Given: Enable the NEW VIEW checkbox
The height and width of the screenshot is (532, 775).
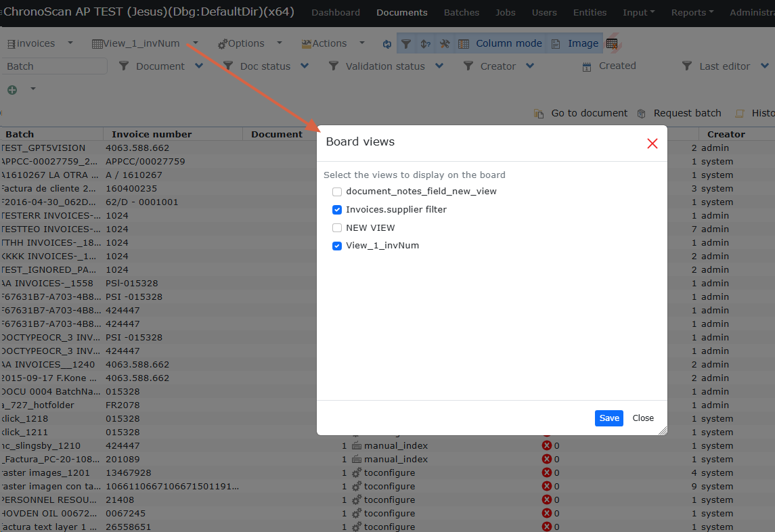Looking at the screenshot, I should point(337,228).
